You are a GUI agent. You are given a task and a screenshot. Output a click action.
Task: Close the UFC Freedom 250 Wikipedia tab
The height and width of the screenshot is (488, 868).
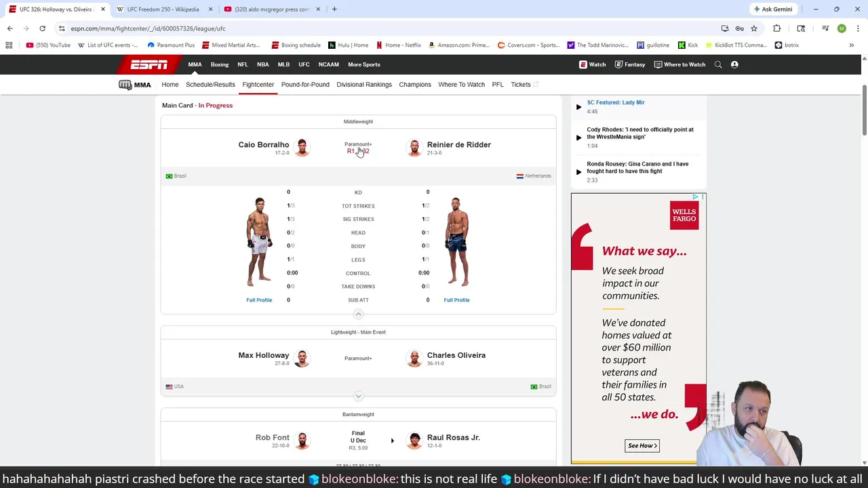point(210,9)
